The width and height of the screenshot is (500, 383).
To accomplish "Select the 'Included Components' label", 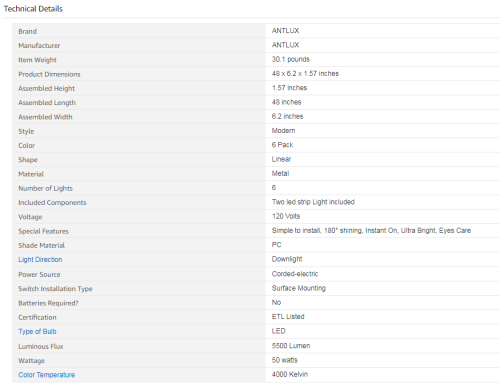I will (x=52, y=203).
